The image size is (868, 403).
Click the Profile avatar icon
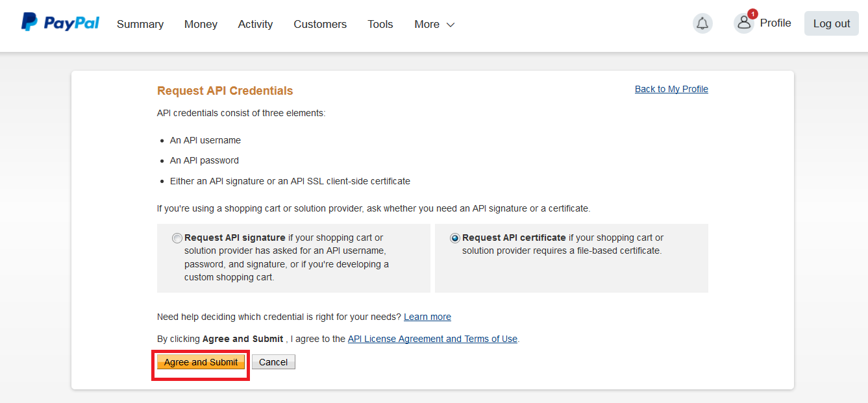pyautogui.click(x=744, y=23)
